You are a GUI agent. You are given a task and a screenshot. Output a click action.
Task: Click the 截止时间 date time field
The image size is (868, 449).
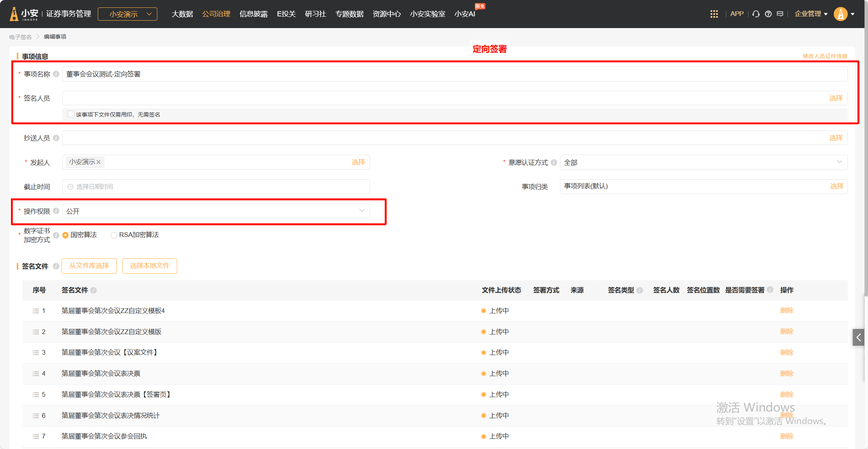pos(216,187)
